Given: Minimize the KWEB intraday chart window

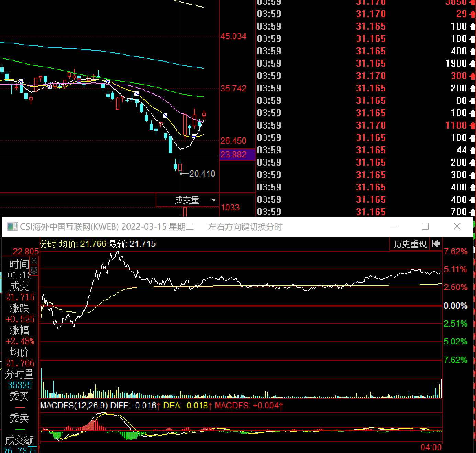Looking at the screenshot, I should [x=394, y=226].
